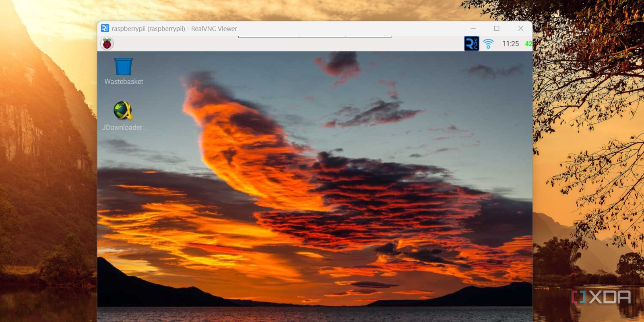Click the RealVNC Viewer title bar icon
The height and width of the screenshot is (322, 644).
point(105,28)
